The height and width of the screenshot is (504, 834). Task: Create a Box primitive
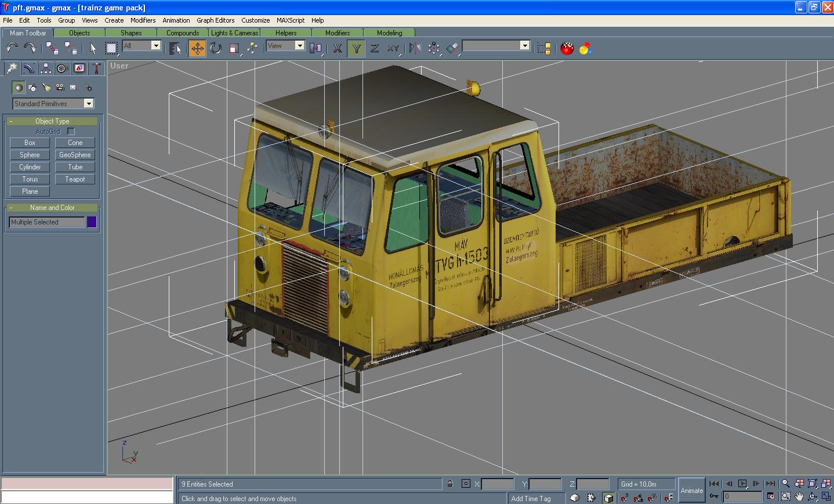30,143
